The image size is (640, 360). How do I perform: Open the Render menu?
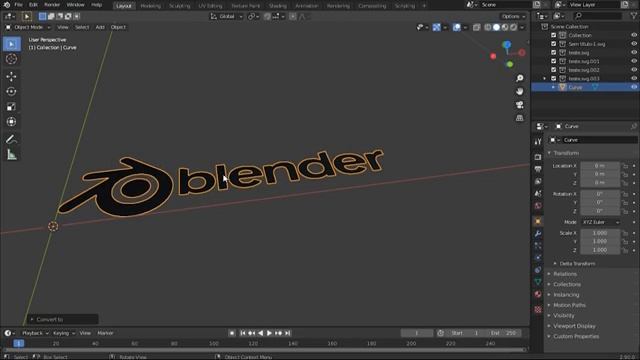[x=52, y=5]
